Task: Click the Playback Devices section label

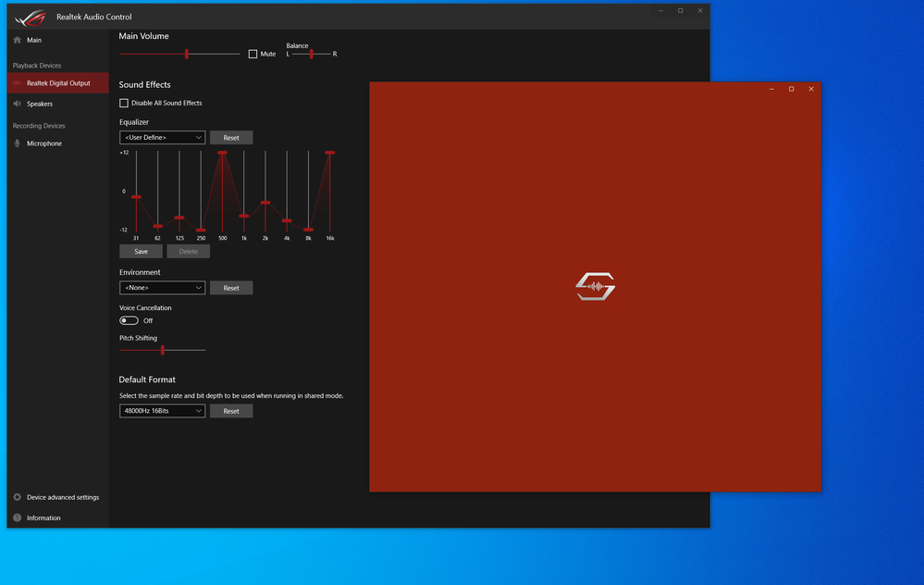Action: [x=37, y=66]
